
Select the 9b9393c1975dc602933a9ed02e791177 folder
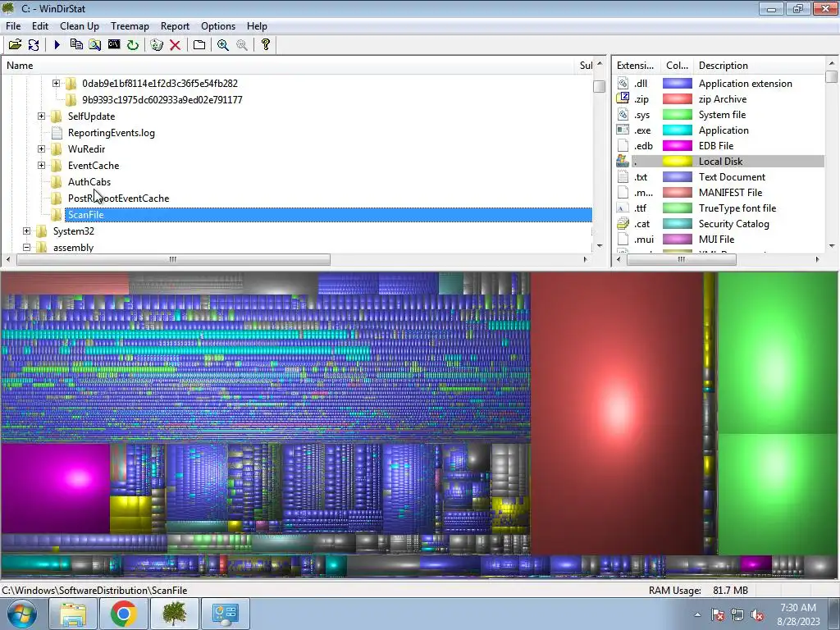point(162,99)
